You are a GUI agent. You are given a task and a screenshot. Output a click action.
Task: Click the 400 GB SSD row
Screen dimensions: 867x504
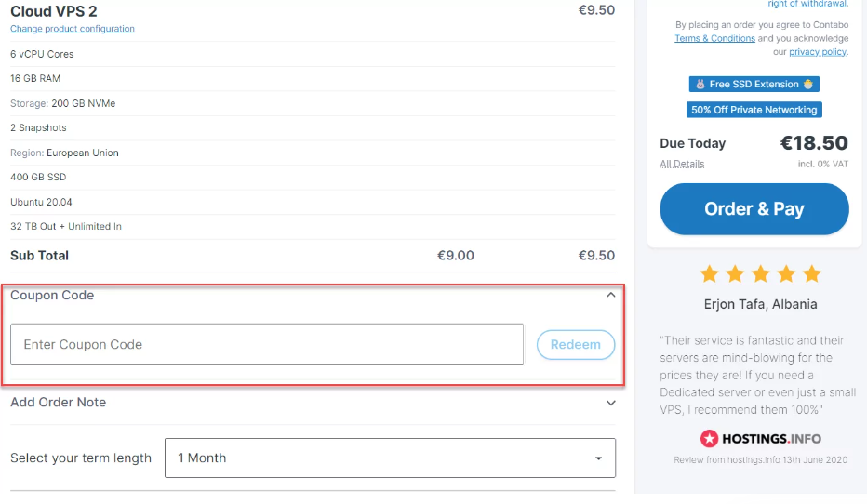[x=313, y=177]
